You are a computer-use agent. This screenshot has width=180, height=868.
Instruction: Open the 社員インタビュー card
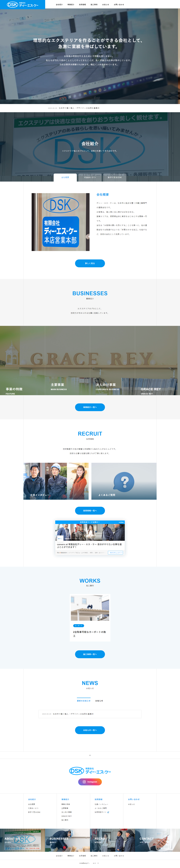[56, 481]
